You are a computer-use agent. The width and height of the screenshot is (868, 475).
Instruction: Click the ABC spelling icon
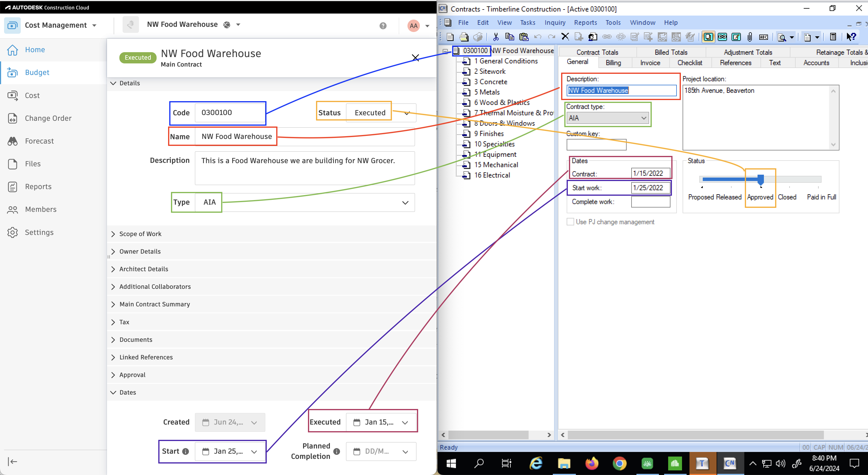tap(764, 37)
